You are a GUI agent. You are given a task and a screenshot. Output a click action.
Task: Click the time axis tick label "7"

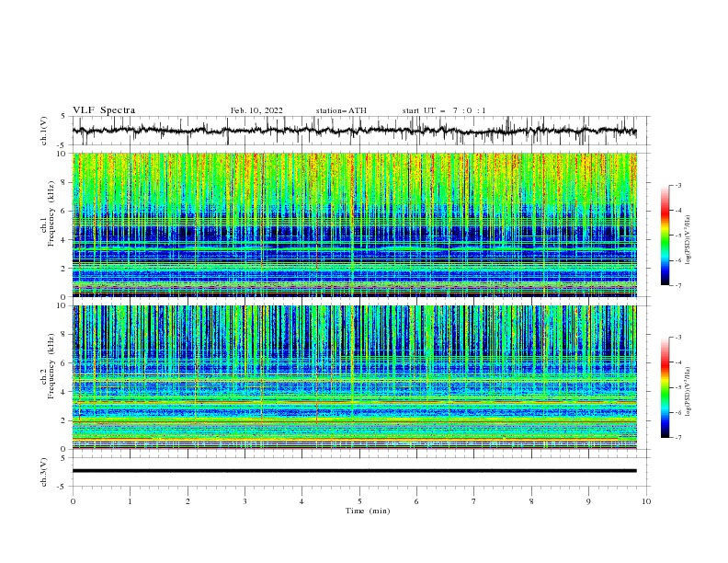pyautogui.click(x=474, y=501)
